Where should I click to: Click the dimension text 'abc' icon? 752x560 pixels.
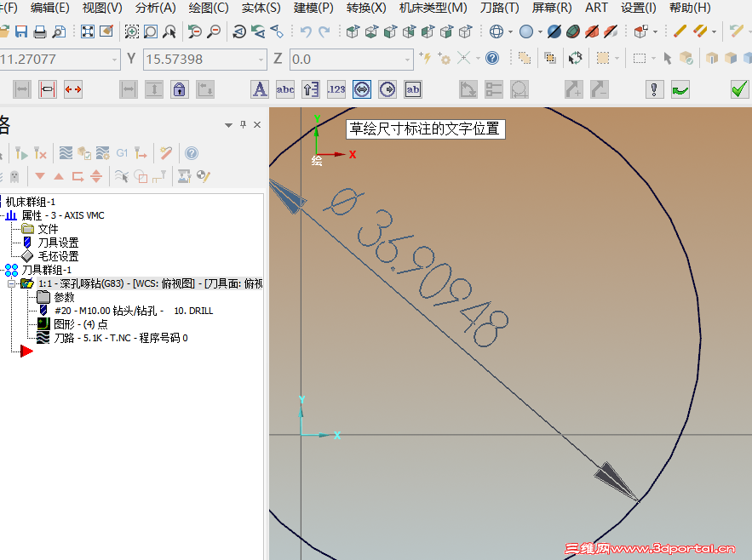pos(285,89)
